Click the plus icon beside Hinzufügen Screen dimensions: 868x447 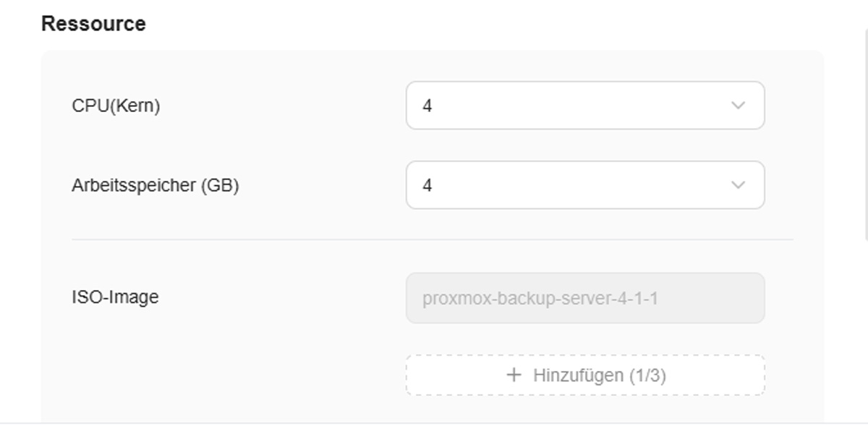[x=514, y=375]
